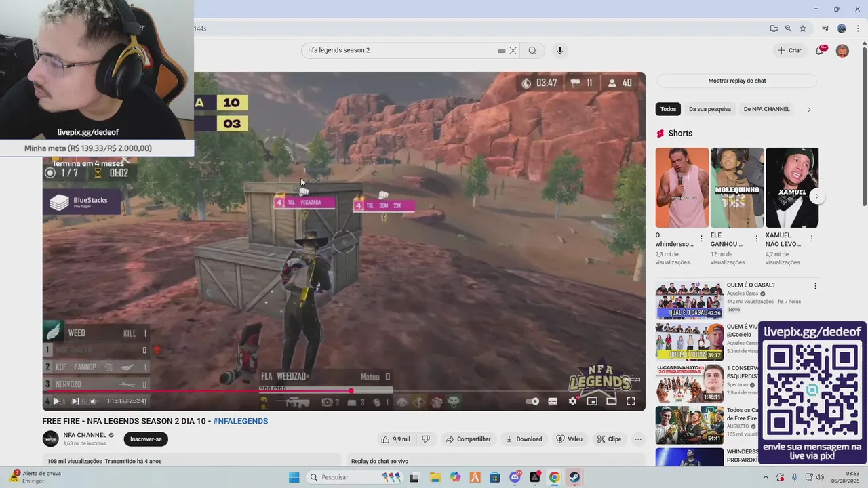Show hidden system tray icons
This screenshot has width=868, height=488.
point(767,477)
